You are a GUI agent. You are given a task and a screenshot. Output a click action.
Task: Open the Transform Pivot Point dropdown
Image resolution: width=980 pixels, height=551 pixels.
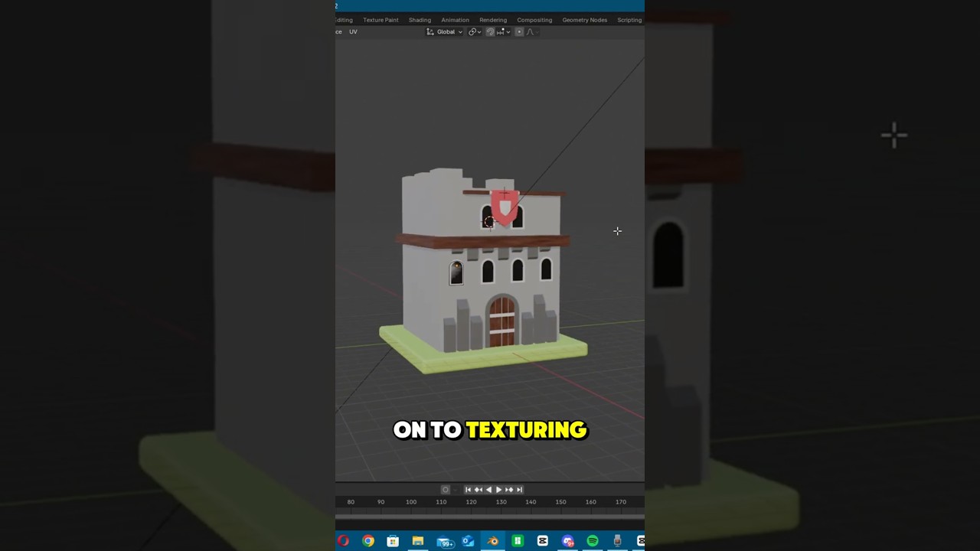pyautogui.click(x=473, y=32)
